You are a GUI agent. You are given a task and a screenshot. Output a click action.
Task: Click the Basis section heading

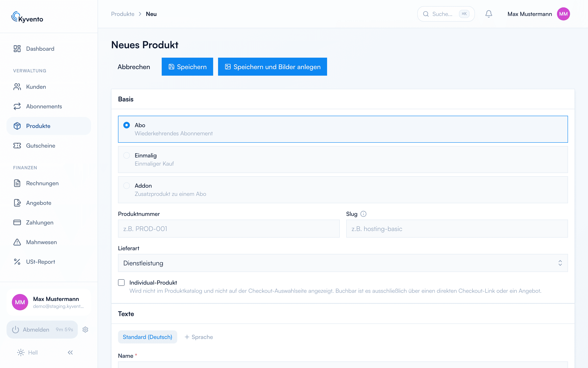[126, 99]
